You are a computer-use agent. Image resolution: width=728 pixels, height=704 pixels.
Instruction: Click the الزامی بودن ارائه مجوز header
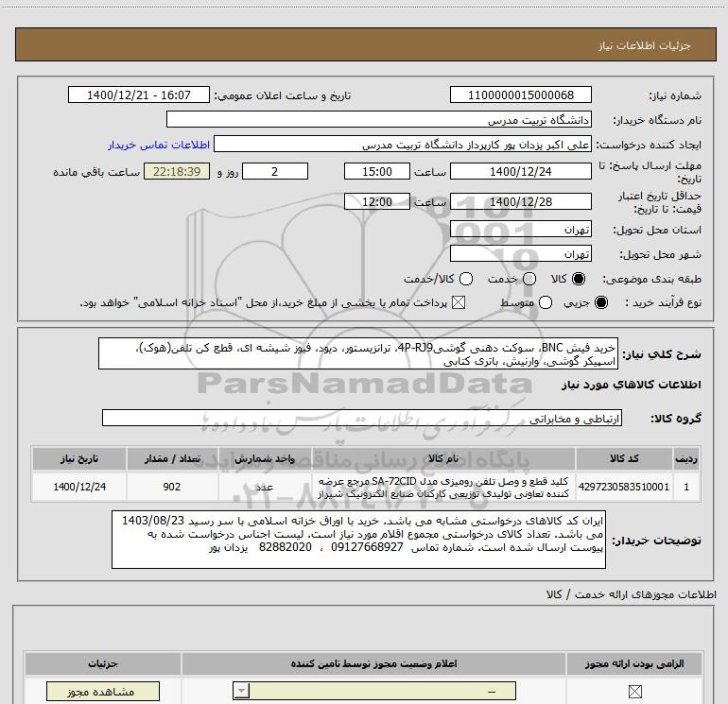634,663
